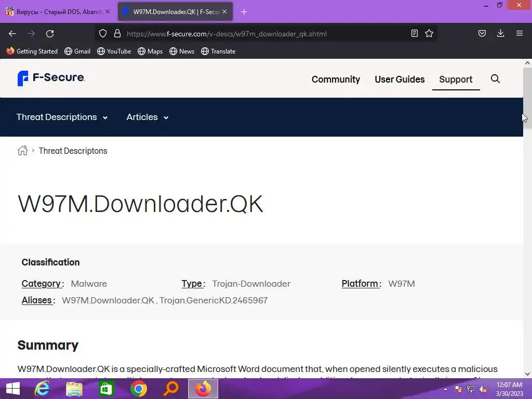Screen dimensions: 532x399
Task: Open Microsoft Store from taskbar
Action: 106,389
